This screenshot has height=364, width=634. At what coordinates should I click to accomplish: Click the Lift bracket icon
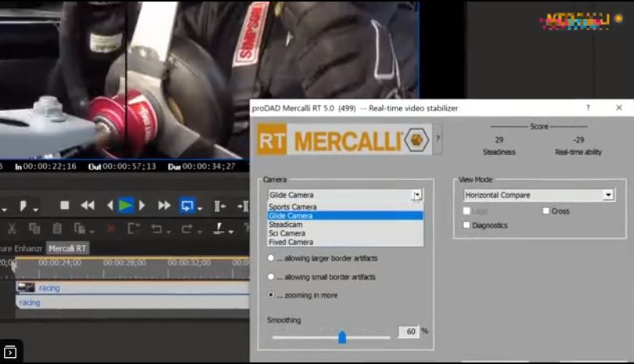pos(133,229)
